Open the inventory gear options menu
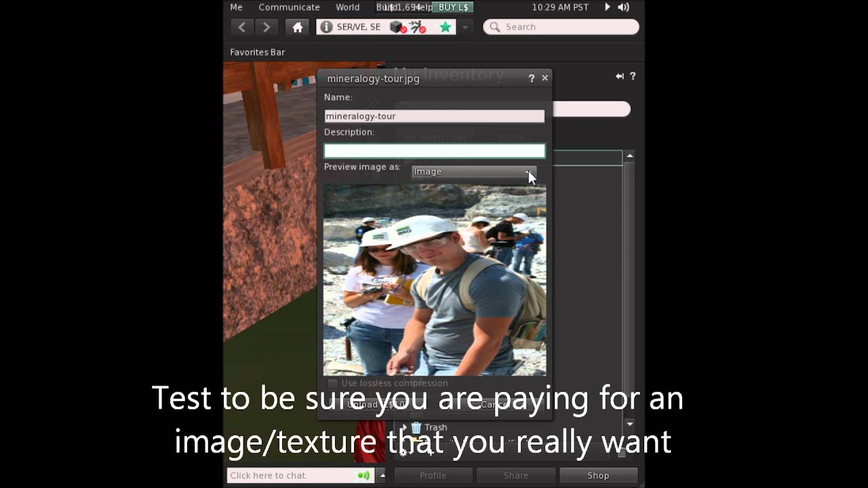This screenshot has width=868, height=488. 404,452
